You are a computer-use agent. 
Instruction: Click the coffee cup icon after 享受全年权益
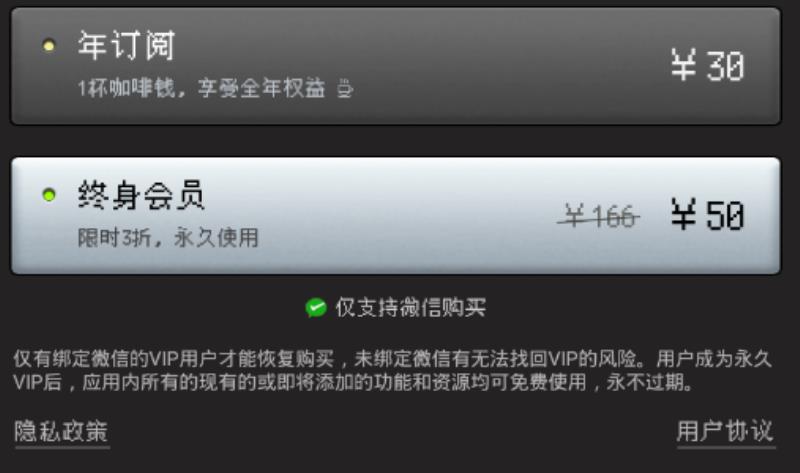point(345,88)
